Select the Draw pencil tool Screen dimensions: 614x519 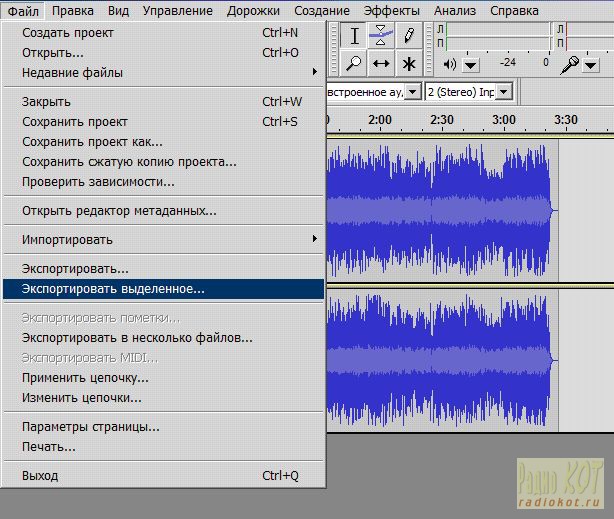click(x=408, y=36)
